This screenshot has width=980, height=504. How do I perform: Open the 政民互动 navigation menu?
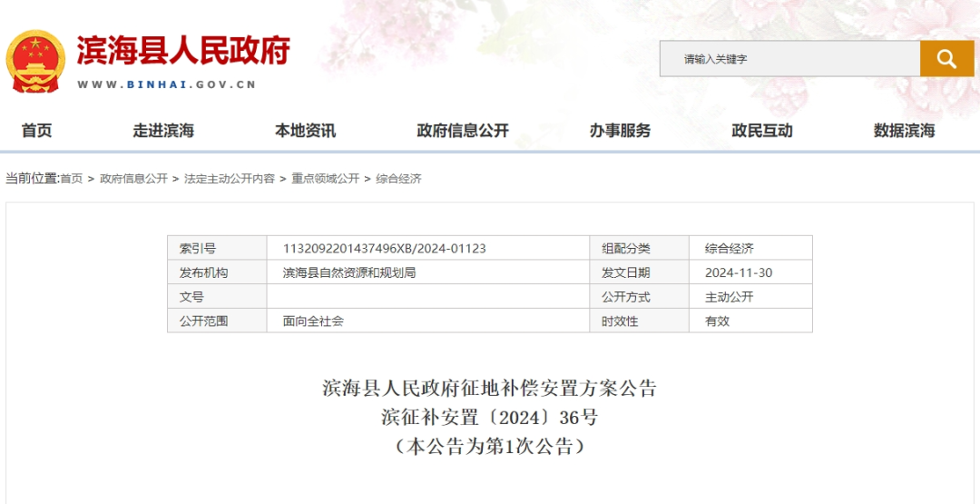click(762, 131)
